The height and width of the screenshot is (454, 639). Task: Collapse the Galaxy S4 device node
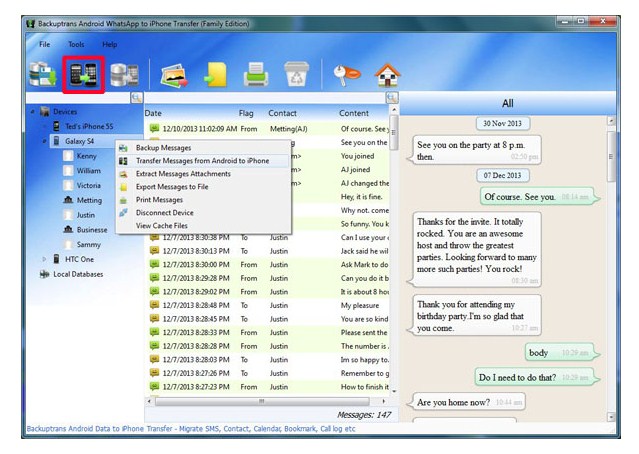(44, 142)
